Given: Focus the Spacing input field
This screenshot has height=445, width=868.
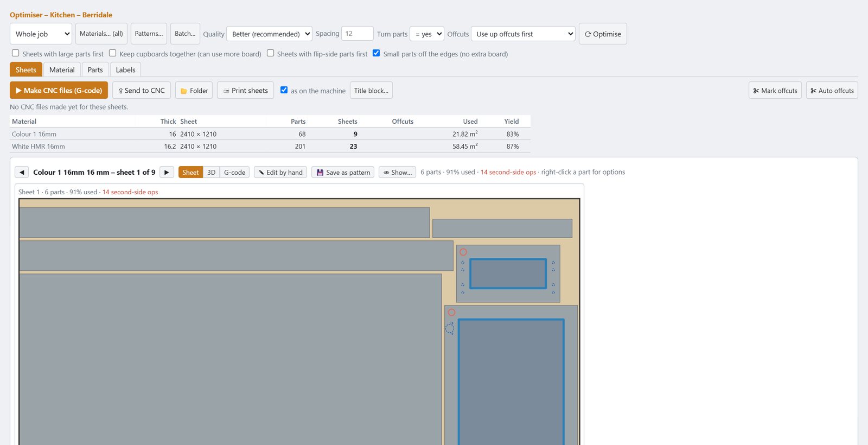Looking at the screenshot, I should [357, 34].
